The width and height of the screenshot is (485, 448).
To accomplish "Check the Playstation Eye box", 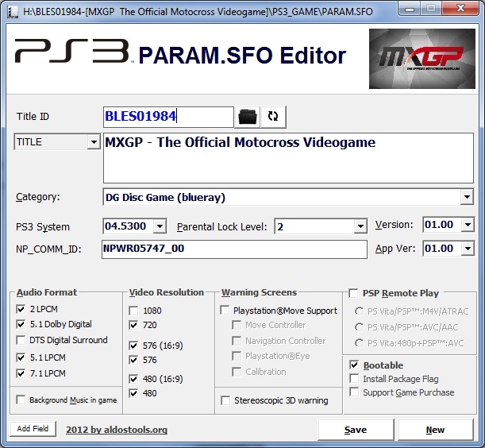I will point(237,356).
